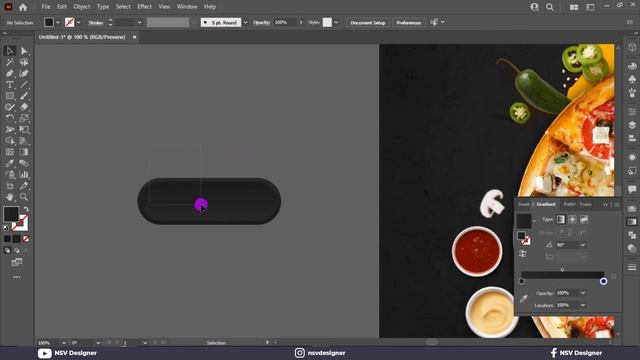Select the Shaper tool
The image size is (640, 360).
(x=10, y=107)
